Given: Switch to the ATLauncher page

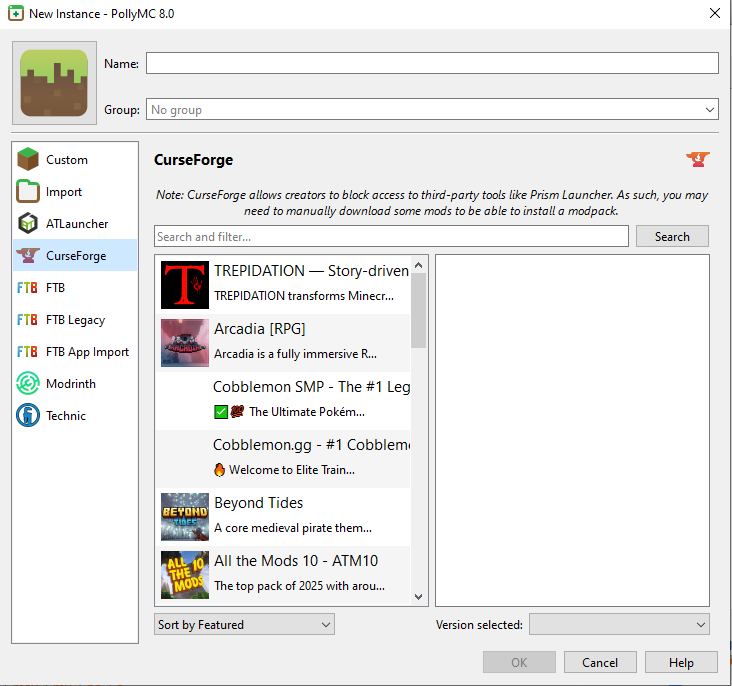Looking at the screenshot, I should click(x=75, y=223).
